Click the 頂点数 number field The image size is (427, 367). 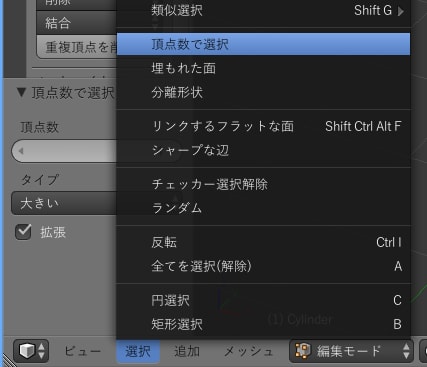[64, 151]
